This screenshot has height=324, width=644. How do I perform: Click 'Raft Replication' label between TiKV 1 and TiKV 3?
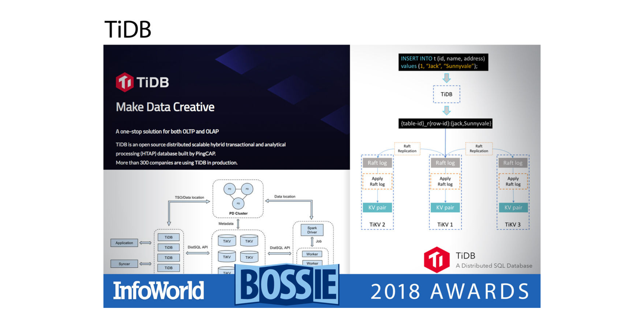pyautogui.click(x=479, y=149)
